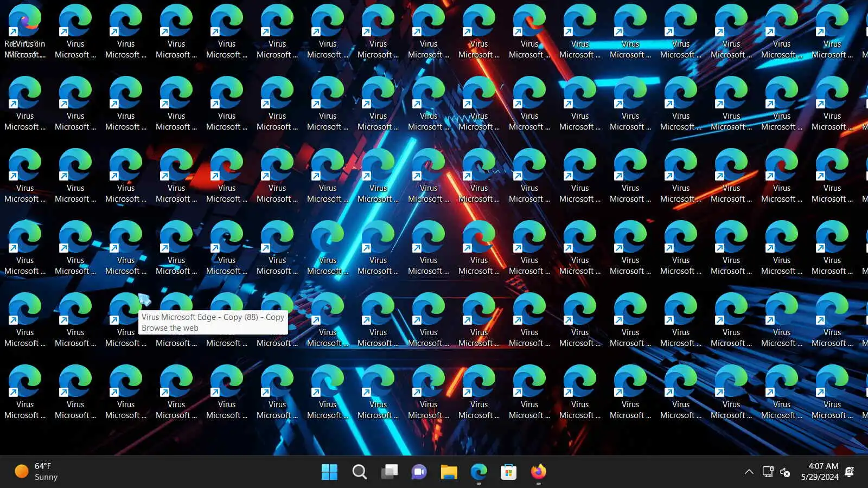Open the 64°F Sunny weather widget
Screen dimensions: 868x488
[x=36, y=472]
